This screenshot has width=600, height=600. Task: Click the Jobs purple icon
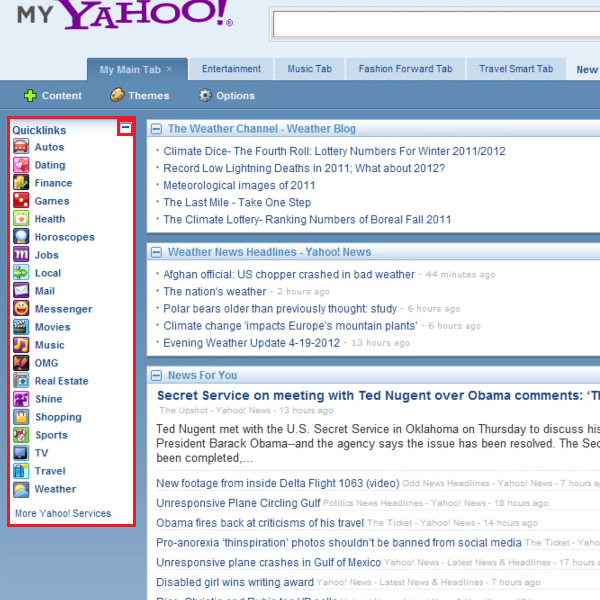pos(21,254)
